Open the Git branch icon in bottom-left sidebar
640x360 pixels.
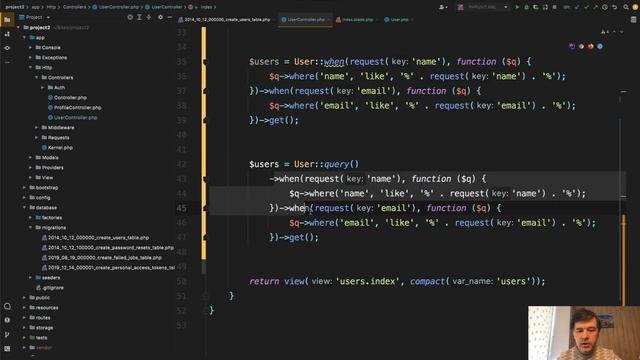tap(7, 335)
